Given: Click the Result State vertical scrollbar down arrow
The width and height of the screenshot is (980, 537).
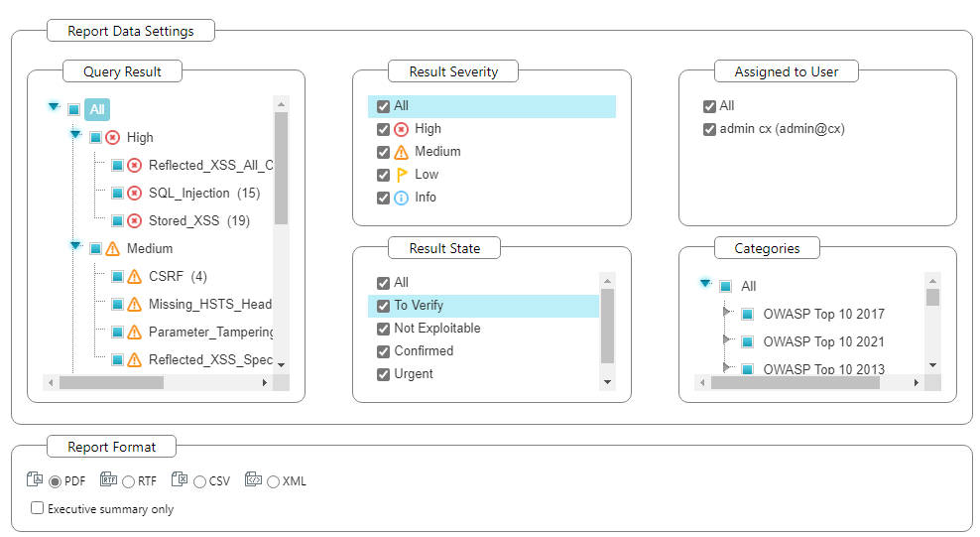Looking at the screenshot, I should point(607,382).
